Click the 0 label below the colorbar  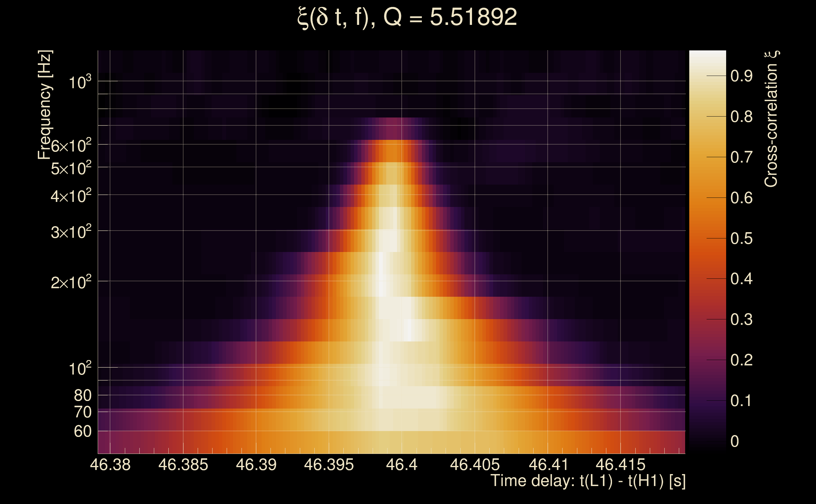735,441
